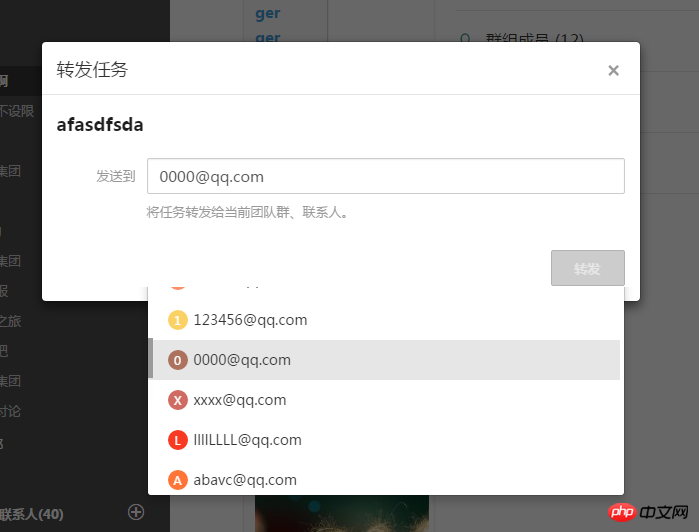Viewport: 699px width, 532px height.
Task: Add a contact with the plus icon
Action: (x=136, y=512)
